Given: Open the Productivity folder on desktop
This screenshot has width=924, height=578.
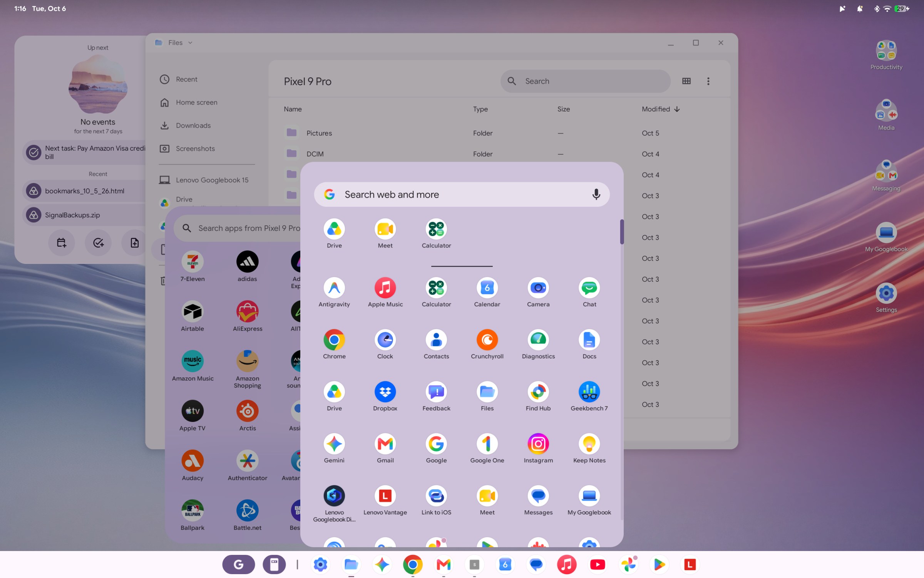Looking at the screenshot, I should [886, 55].
